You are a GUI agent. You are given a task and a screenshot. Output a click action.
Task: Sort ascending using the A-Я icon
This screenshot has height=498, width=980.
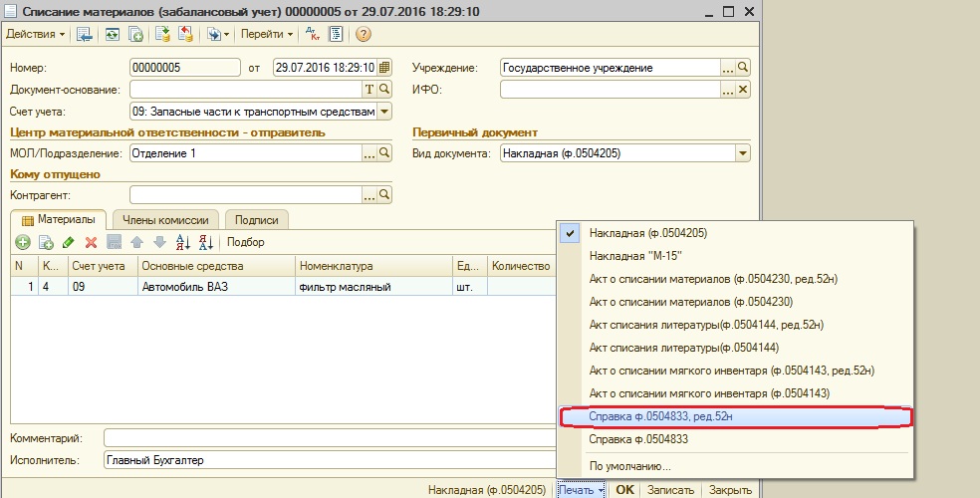click(182, 242)
